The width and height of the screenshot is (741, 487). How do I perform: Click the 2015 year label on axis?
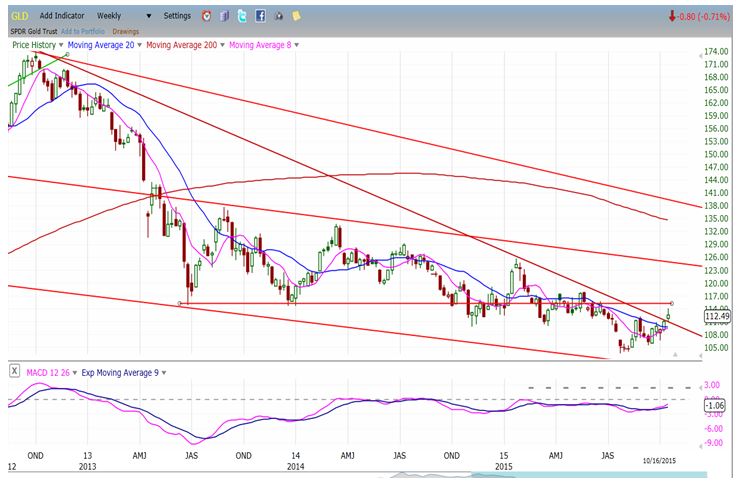tap(504, 467)
